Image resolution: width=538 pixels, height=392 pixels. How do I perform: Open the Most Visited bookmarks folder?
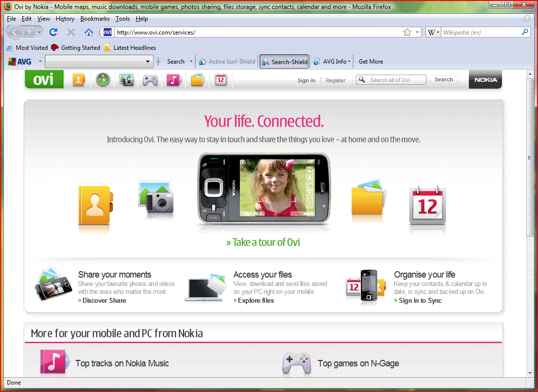pyautogui.click(x=28, y=48)
